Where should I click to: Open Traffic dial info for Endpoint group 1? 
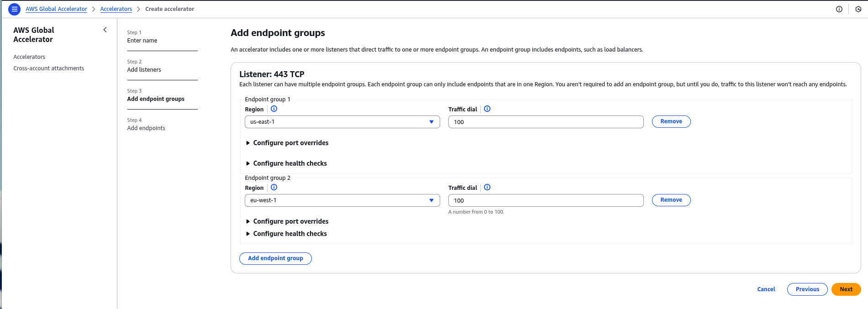pyautogui.click(x=487, y=109)
